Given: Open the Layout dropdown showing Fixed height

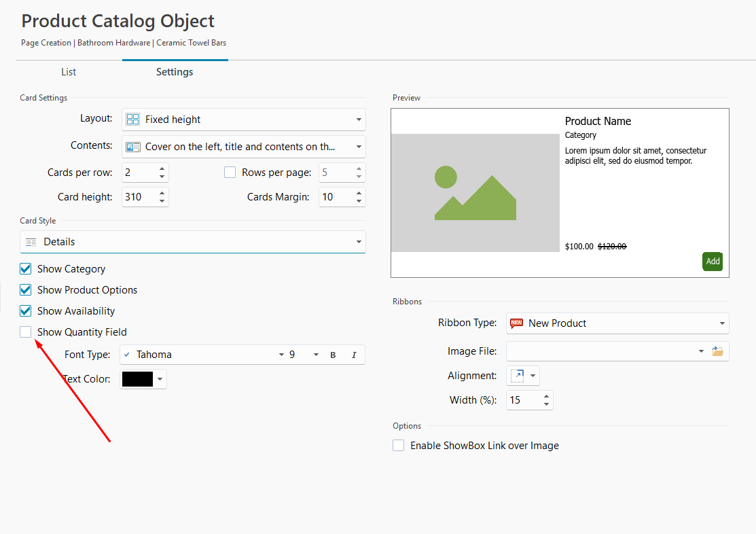Looking at the screenshot, I should (x=244, y=120).
